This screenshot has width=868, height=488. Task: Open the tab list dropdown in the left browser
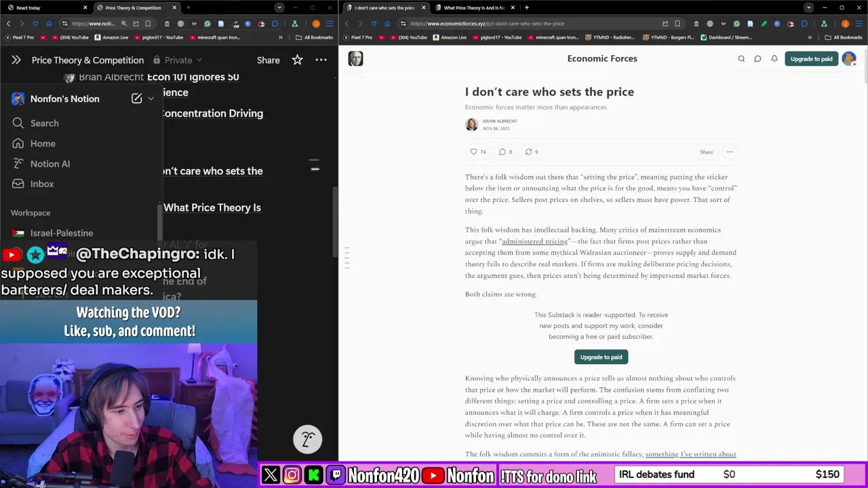tap(279, 7)
